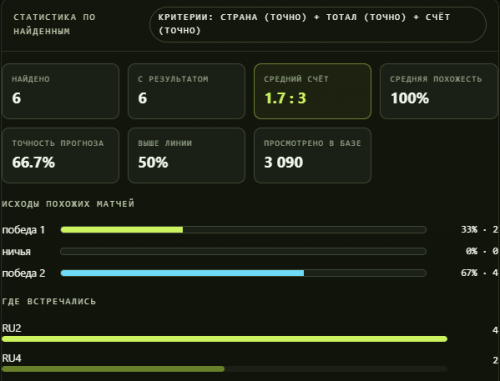Viewport: 500px width, 381px height.
Task: Select the ВЫШЕ ЛИНИИ 50% card
Action: (187, 155)
